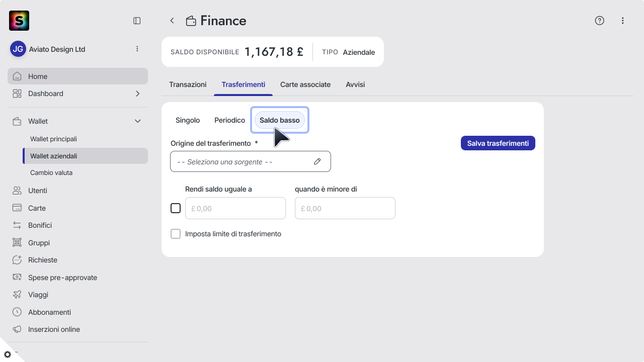Viewport: 644px width, 362px height.
Task: Click the Gruppi label in sidebar
Action: (x=39, y=243)
